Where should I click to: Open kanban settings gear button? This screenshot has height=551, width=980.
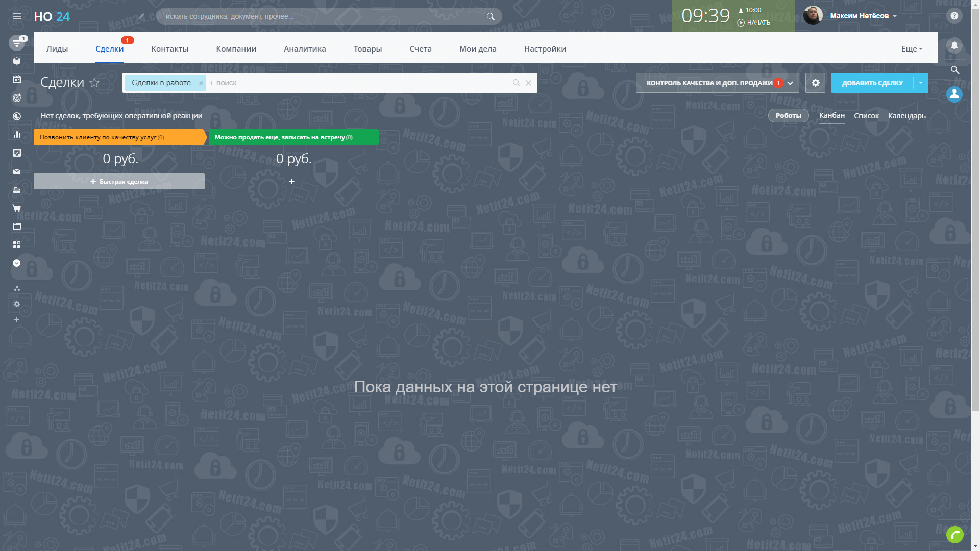[815, 83]
